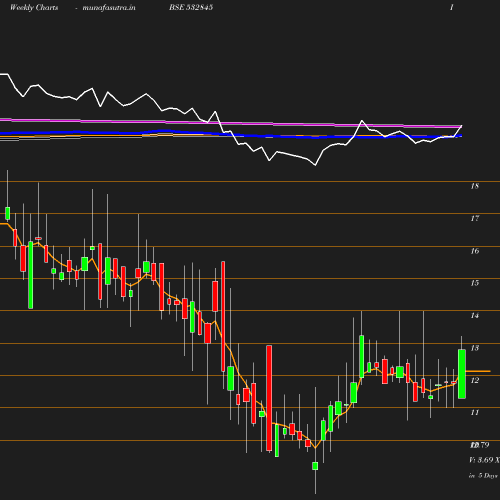500x500 pixels.
Task: Select price axis label 11
Action: 475,413
